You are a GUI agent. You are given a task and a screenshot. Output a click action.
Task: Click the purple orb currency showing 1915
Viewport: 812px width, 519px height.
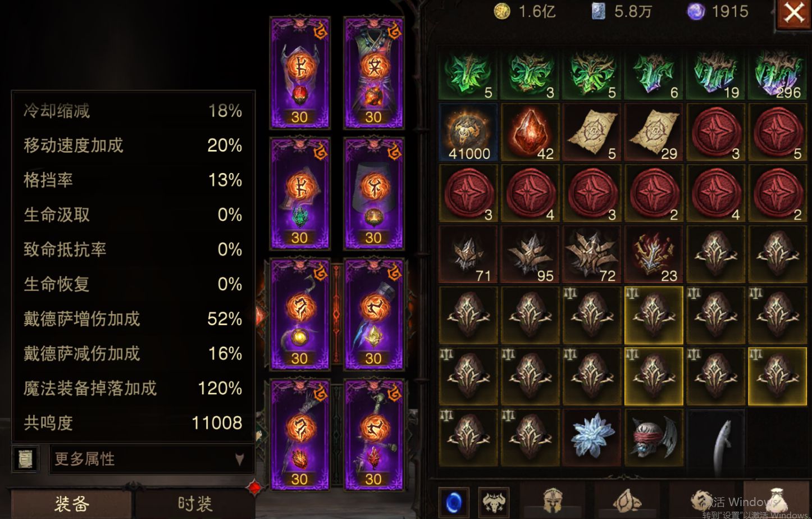coord(718,11)
